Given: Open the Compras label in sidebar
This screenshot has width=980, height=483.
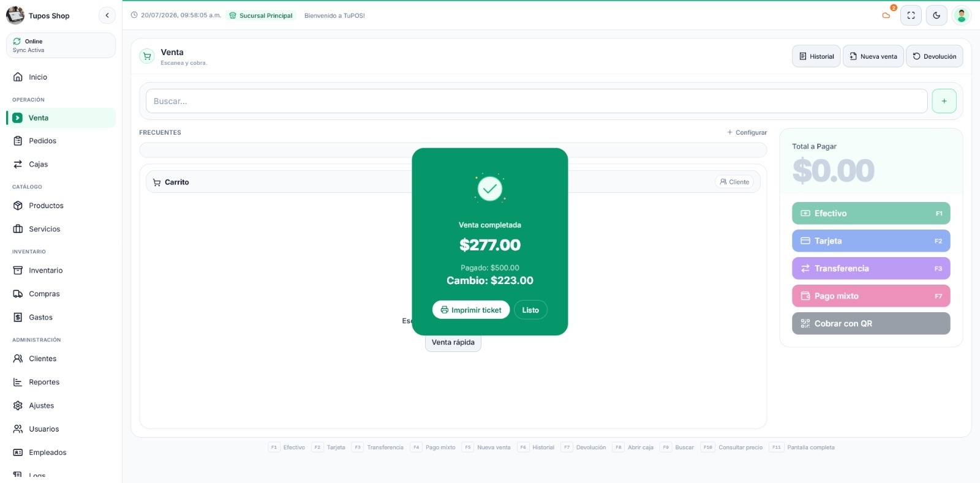Looking at the screenshot, I should point(44,294).
